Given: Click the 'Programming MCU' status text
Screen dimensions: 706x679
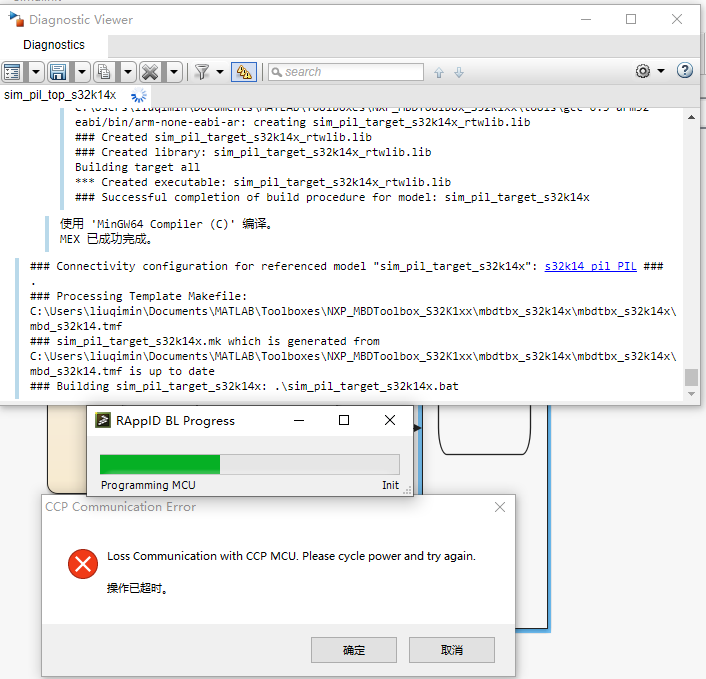Looking at the screenshot, I should coord(148,485).
